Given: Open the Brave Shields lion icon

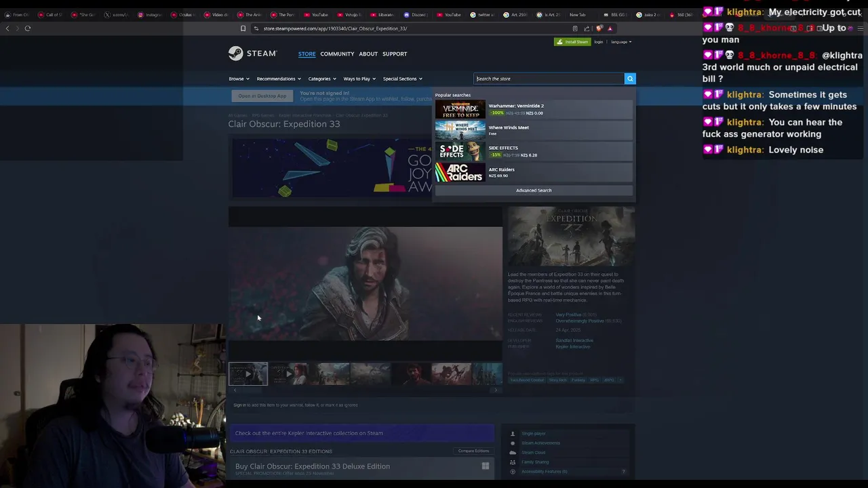Looking at the screenshot, I should 599,28.
